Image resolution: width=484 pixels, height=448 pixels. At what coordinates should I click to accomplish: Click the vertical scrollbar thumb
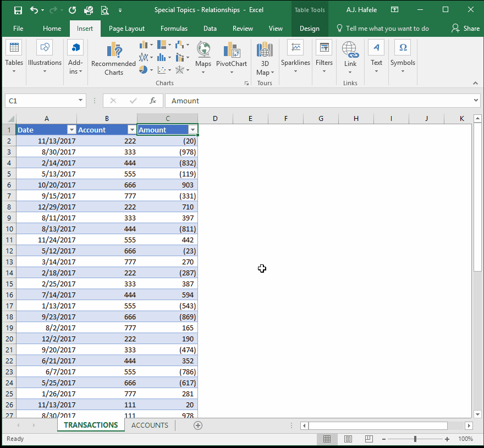(x=477, y=197)
